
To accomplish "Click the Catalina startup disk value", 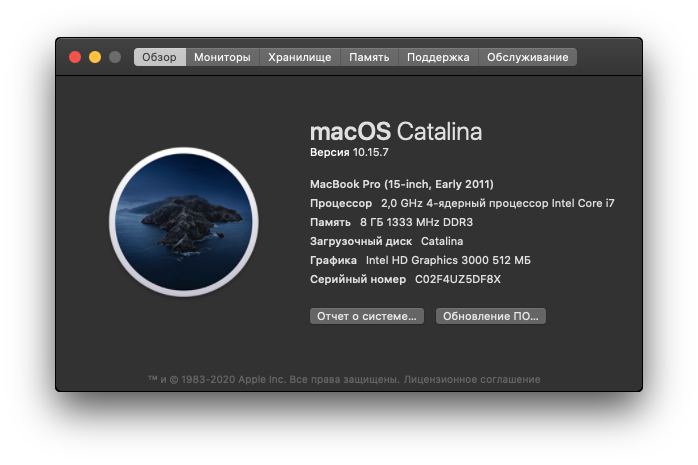I will click(442, 241).
